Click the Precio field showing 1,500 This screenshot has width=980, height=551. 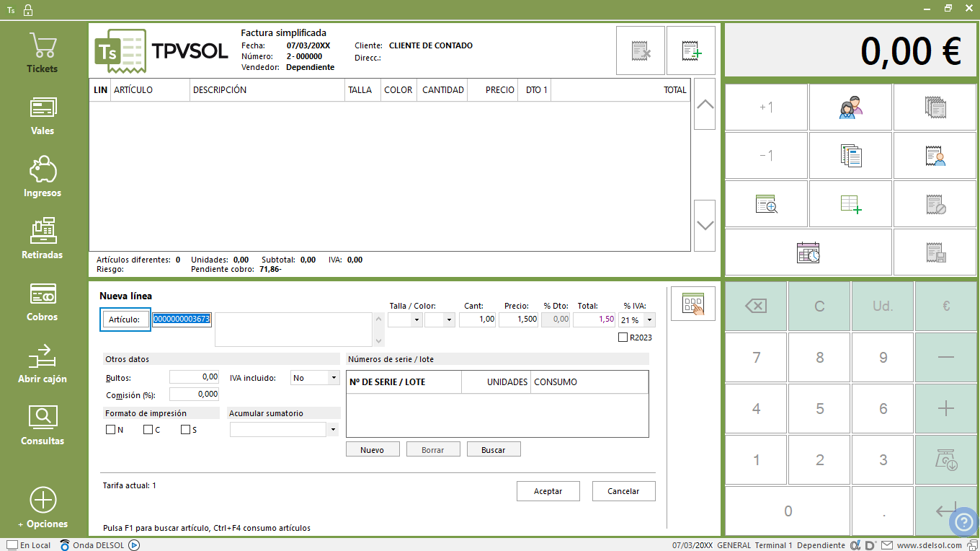tap(519, 319)
